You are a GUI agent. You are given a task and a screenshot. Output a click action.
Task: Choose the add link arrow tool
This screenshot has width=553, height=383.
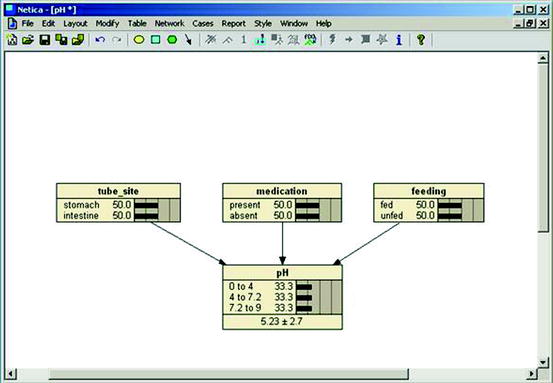[188, 40]
